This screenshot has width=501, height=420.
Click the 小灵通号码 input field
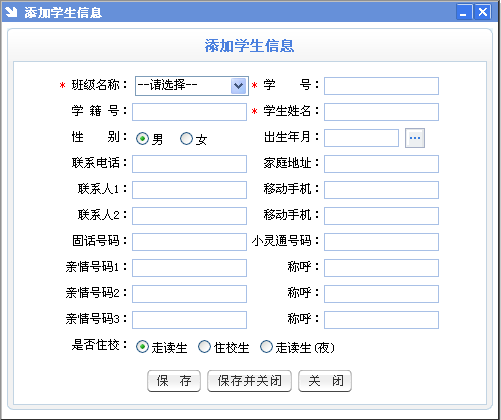(x=381, y=242)
